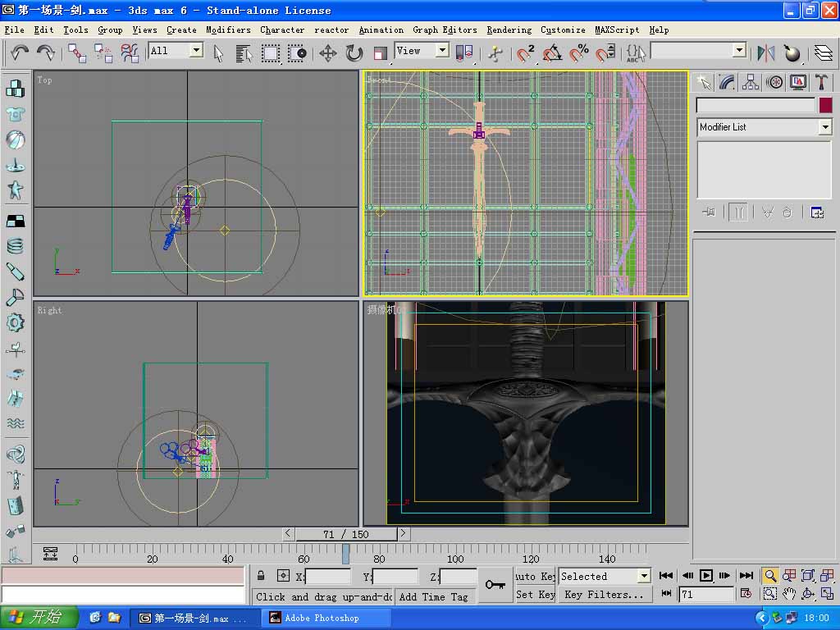This screenshot has width=840, height=630.
Task: Open the Mirror Selected Objects tool
Action: 766,53
